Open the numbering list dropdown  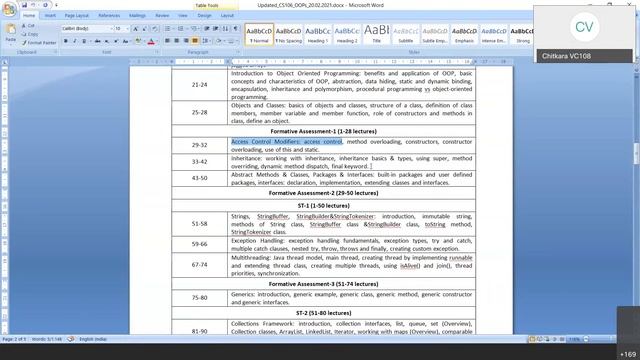click(187, 29)
